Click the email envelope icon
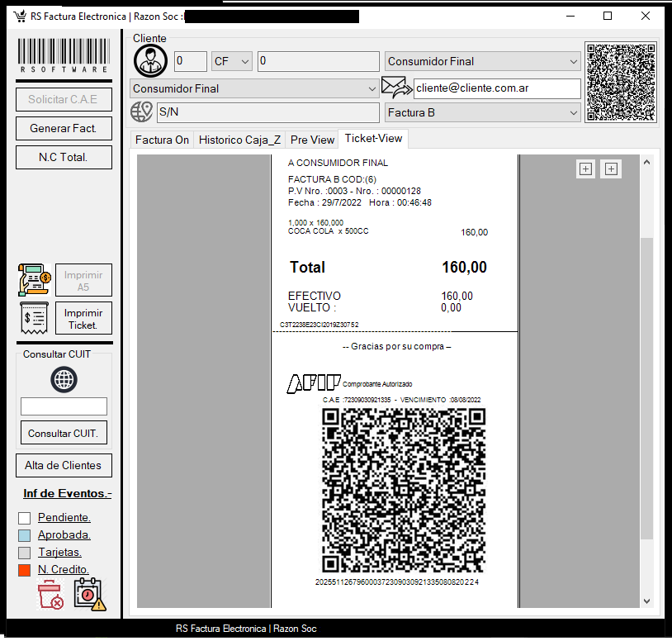The width and height of the screenshot is (672, 641). [396, 88]
